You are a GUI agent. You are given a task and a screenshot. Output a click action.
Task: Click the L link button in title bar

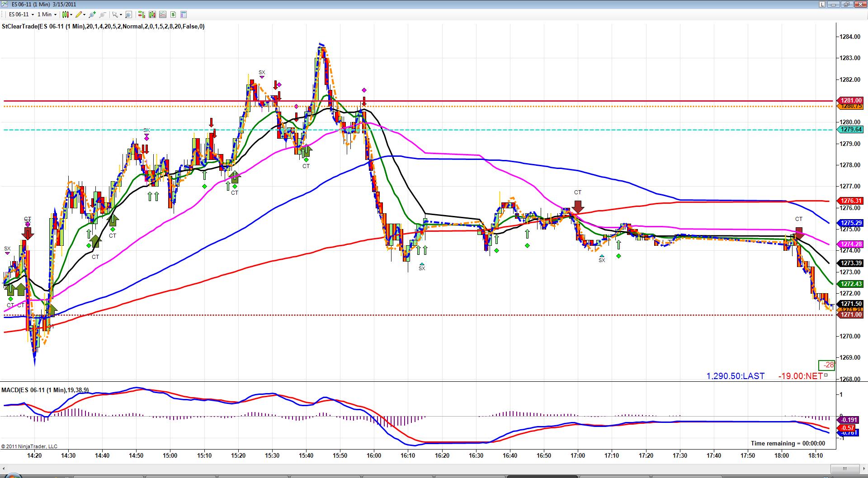coord(822,4)
